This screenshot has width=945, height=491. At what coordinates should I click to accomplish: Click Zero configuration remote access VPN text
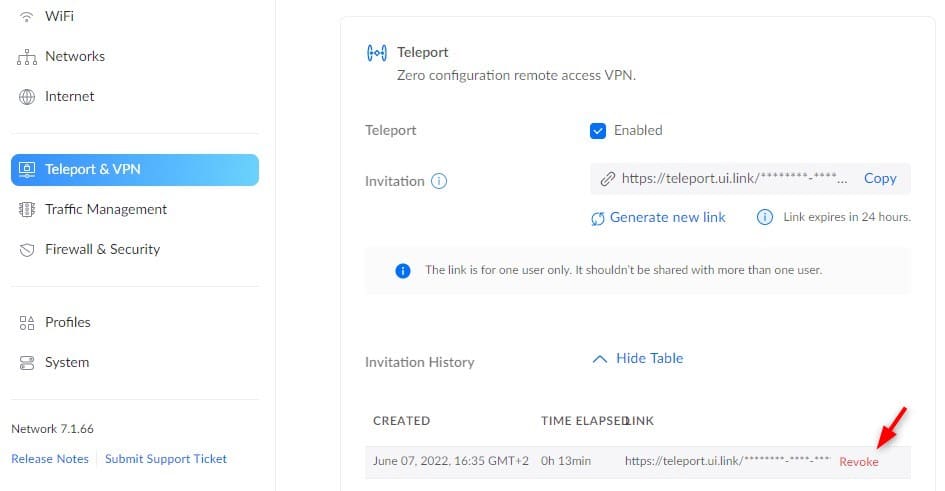[516, 75]
